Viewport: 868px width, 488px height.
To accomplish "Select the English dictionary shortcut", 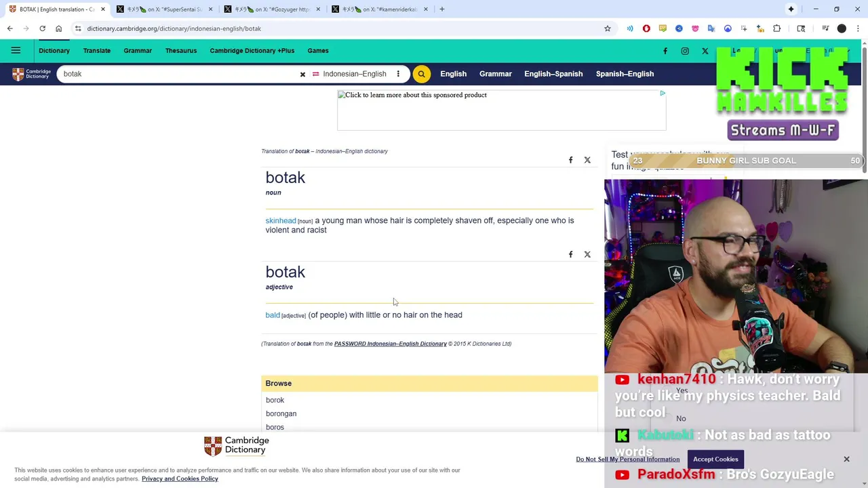I will (453, 74).
